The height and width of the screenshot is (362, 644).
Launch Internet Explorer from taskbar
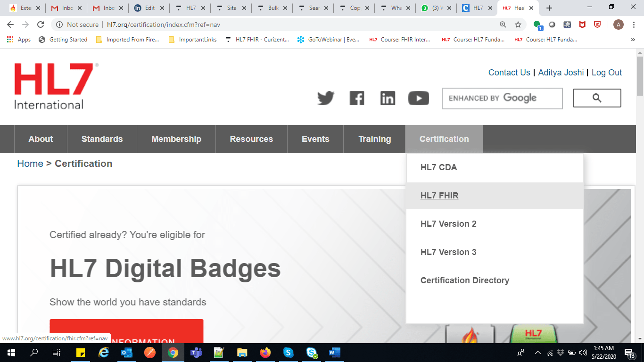(x=103, y=353)
